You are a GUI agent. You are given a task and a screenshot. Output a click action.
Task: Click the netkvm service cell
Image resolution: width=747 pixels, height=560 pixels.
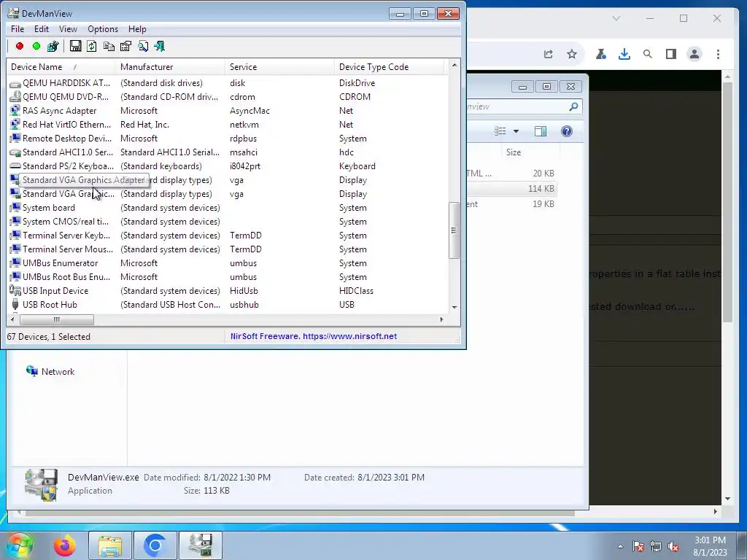[244, 124]
